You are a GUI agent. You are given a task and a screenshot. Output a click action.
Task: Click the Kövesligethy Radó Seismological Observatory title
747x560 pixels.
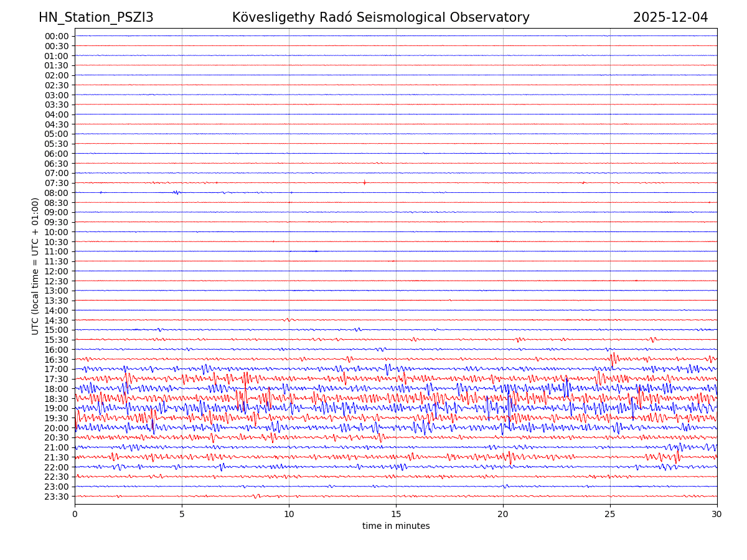pyautogui.click(x=380, y=17)
